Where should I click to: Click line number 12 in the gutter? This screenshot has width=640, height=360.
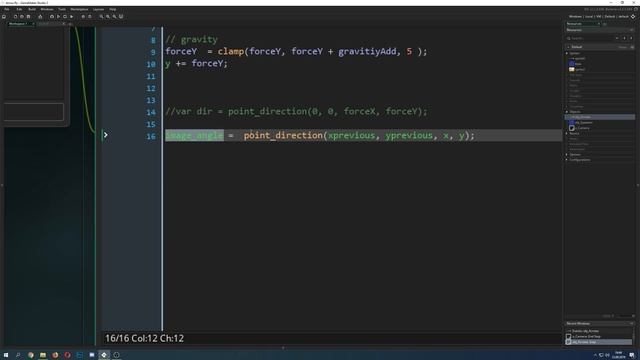coord(151,89)
